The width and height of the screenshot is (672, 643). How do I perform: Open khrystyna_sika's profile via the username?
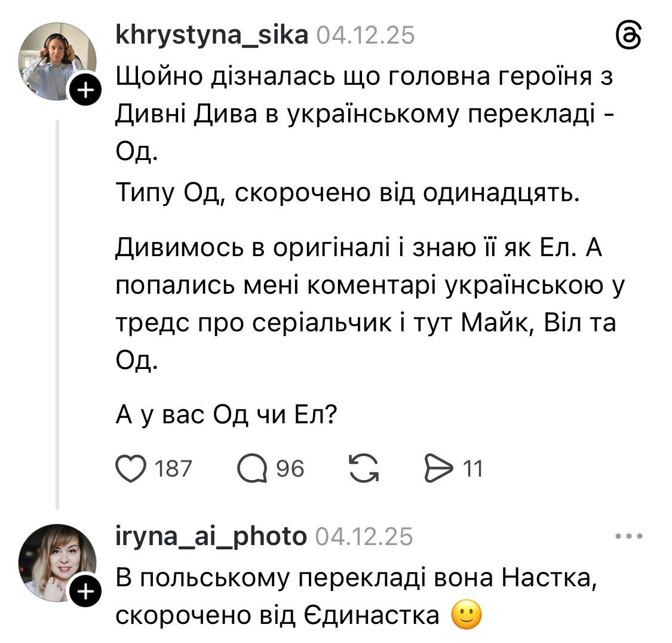pos(212,36)
